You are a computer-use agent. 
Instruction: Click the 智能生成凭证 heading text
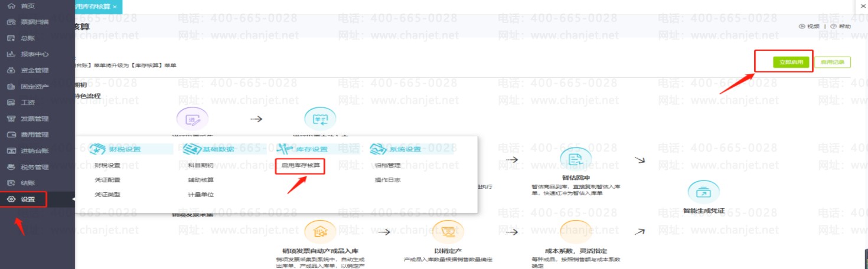coord(703,211)
